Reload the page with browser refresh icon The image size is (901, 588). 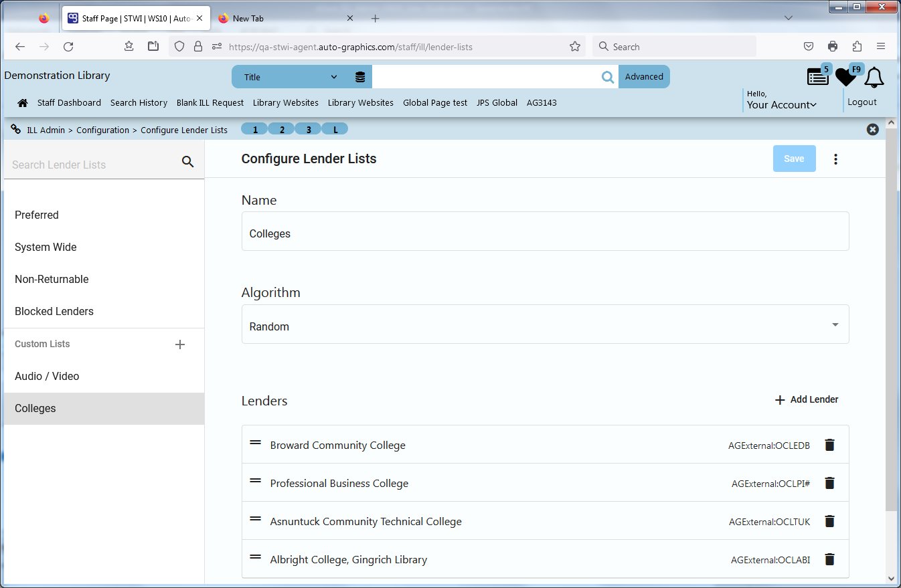coord(68,47)
